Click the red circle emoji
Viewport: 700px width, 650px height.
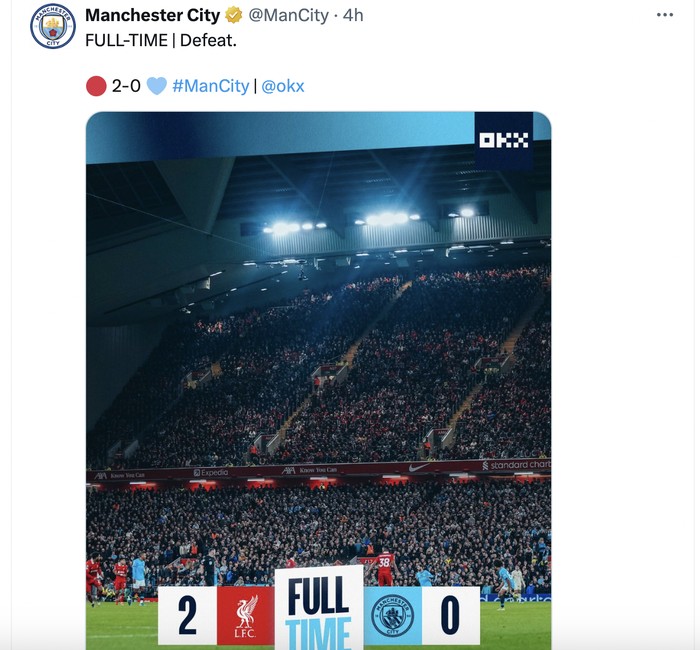(x=96, y=86)
